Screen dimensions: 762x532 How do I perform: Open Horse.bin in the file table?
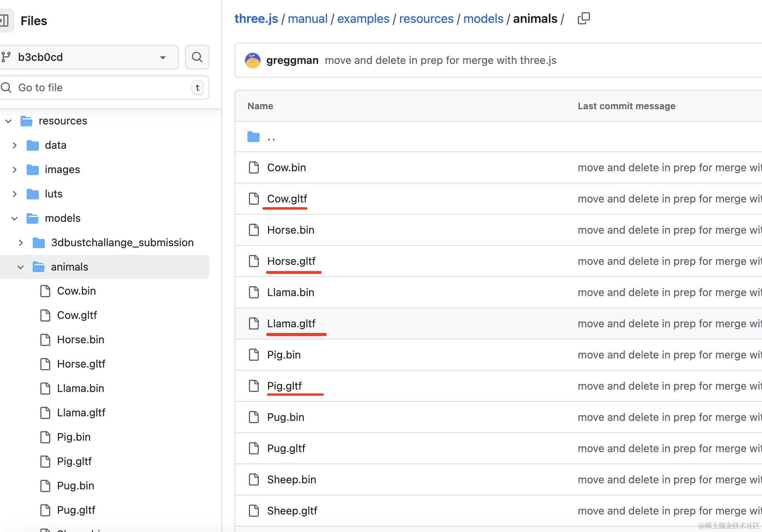[291, 230]
